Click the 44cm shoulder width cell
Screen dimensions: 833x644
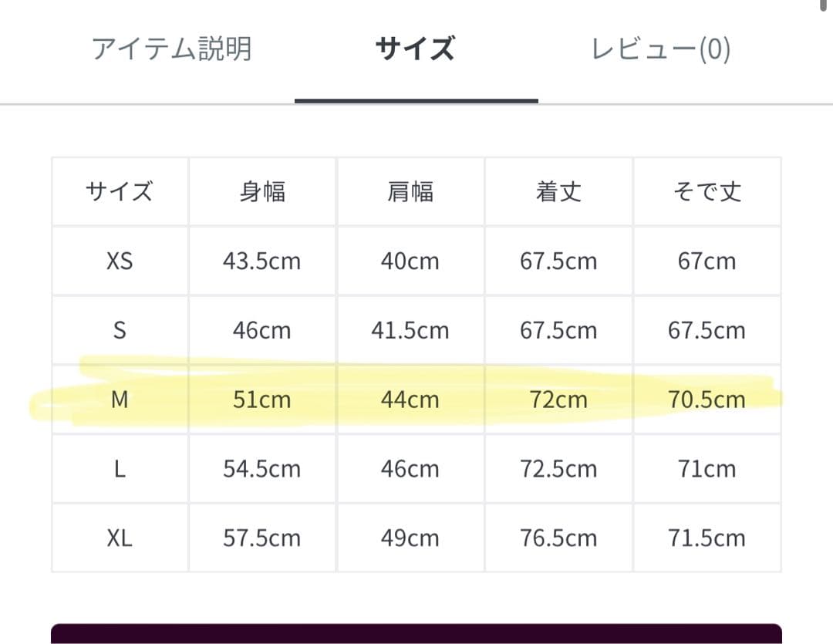[x=410, y=400]
